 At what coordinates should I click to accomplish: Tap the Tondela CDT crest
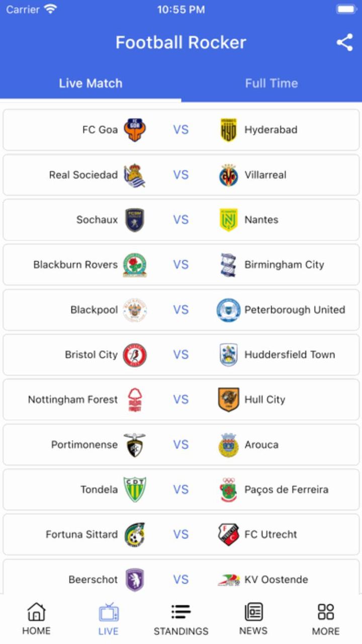[135, 490]
